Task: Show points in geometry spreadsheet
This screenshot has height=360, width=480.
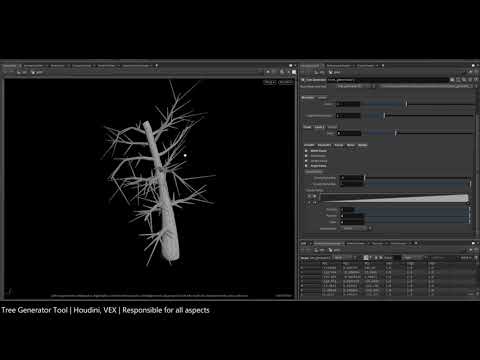Action: coord(366,257)
